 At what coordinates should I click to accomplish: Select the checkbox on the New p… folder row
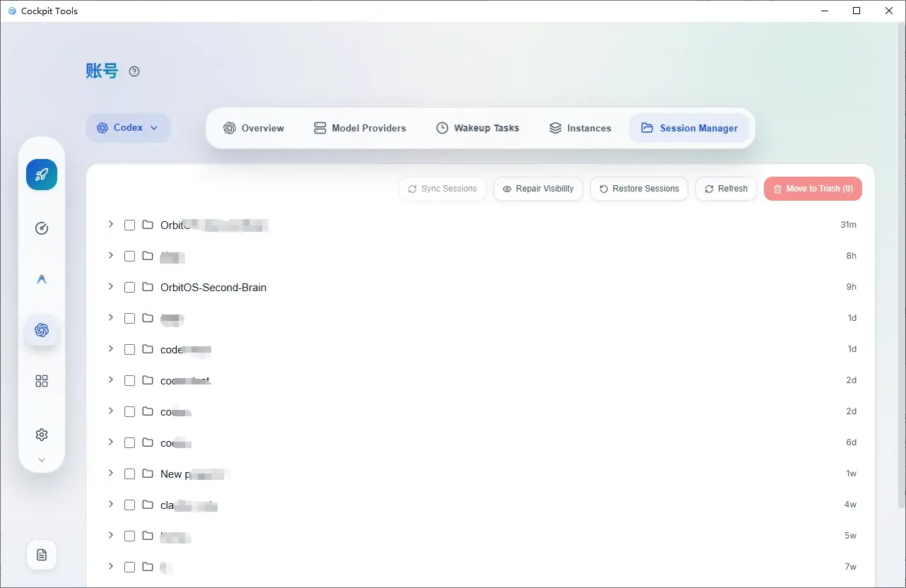129,474
